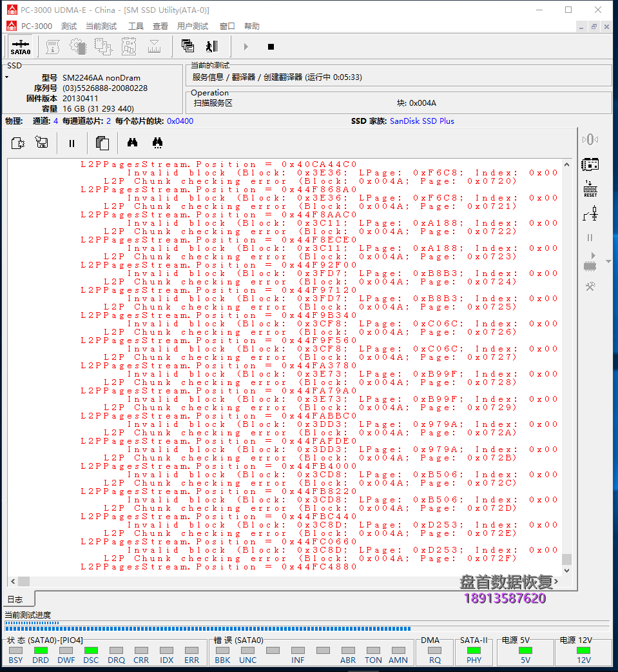This screenshot has width=618, height=672.
Task: Click the measurement chart toolbar icon
Action: tap(154, 46)
